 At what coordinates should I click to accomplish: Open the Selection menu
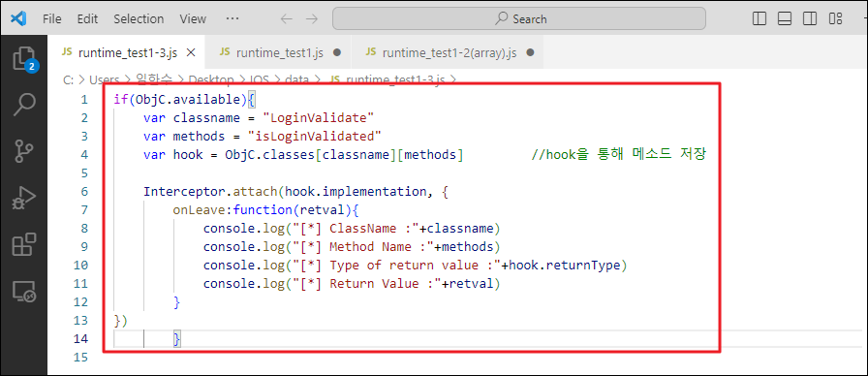(139, 18)
